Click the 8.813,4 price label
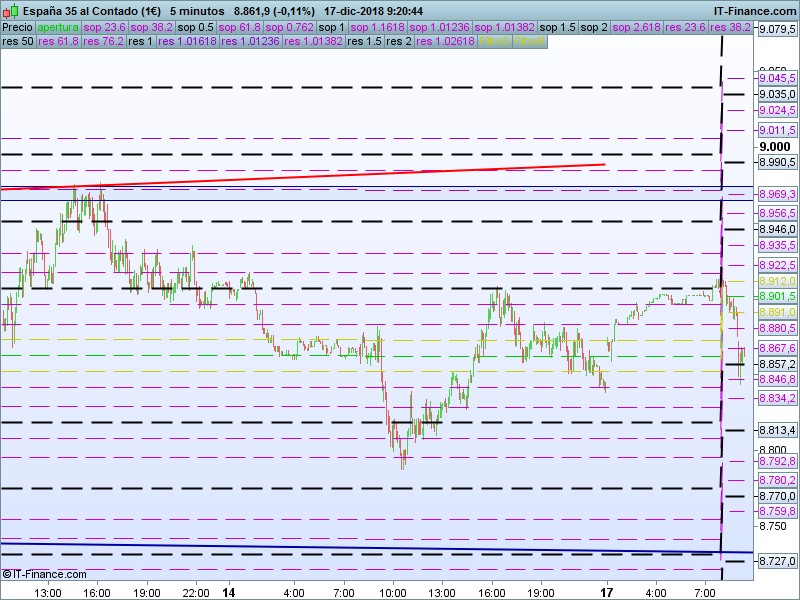Screen dimensions: 800x600 [777, 431]
